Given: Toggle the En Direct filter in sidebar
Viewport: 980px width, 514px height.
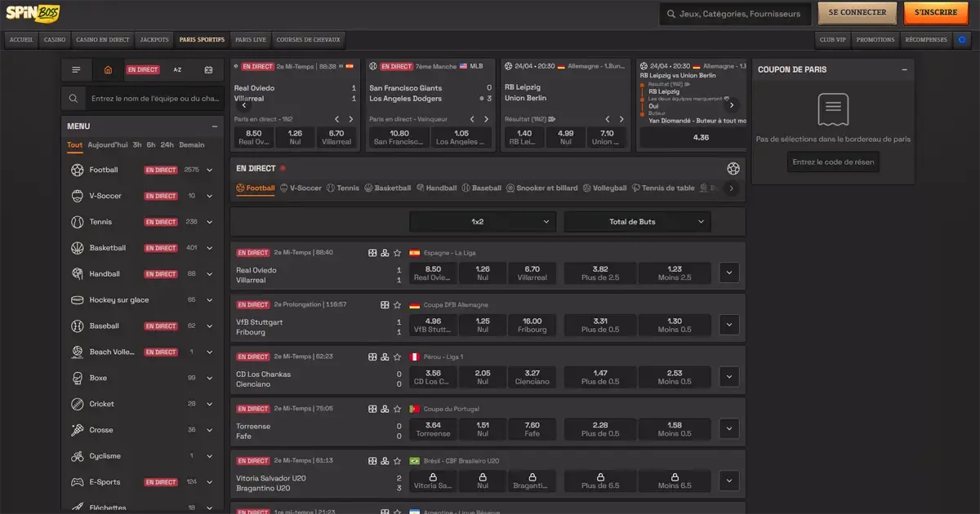Looking at the screenshot, I should (x=142, y=70).
